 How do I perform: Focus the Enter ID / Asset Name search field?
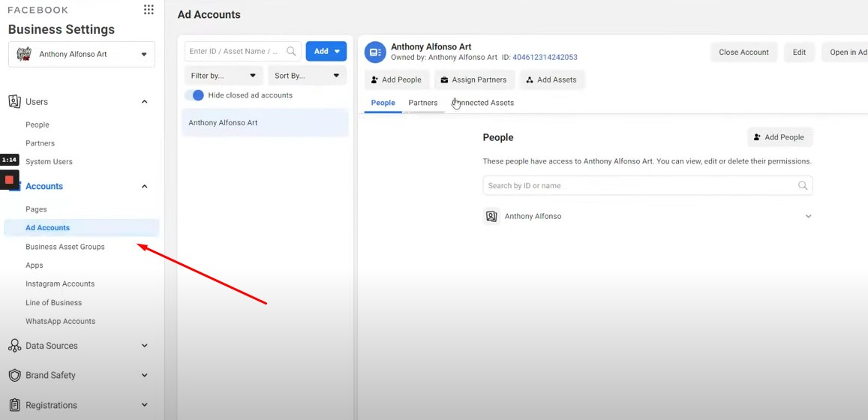(242, 51)
